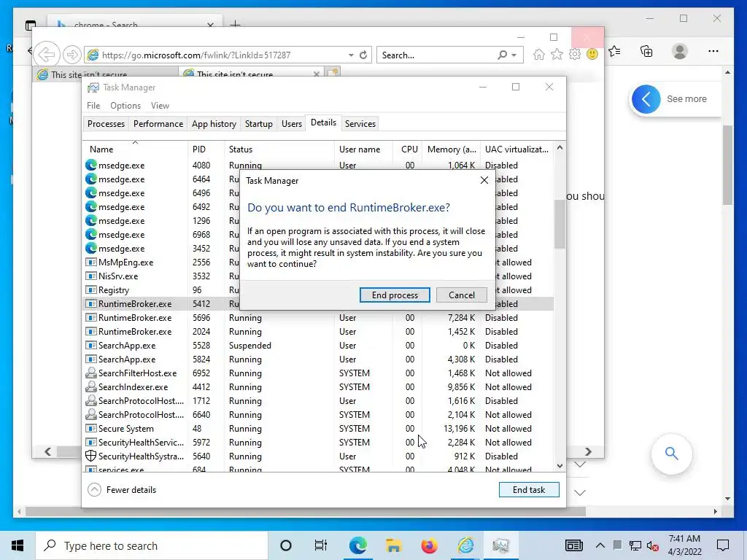Close the RuntimeBroker confirmation dialog

pos(484,181)
